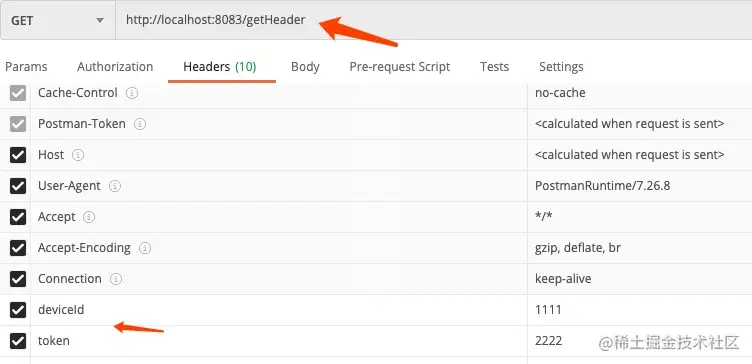Click the */* value cell
752x364 pixels.
click(640, 217)
